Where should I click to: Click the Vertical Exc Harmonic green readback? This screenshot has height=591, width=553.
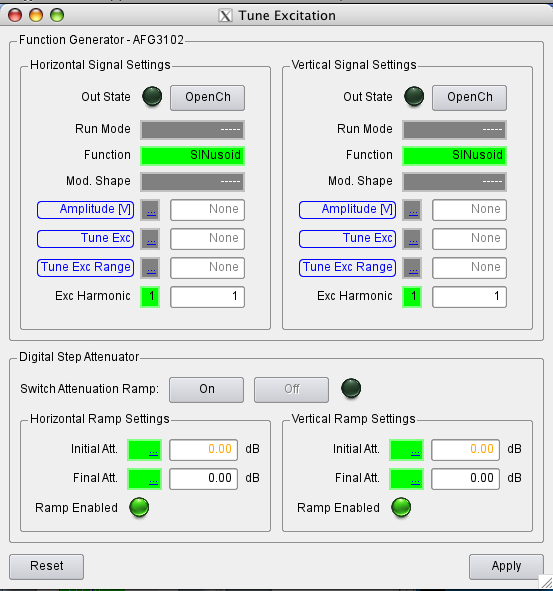412,297
